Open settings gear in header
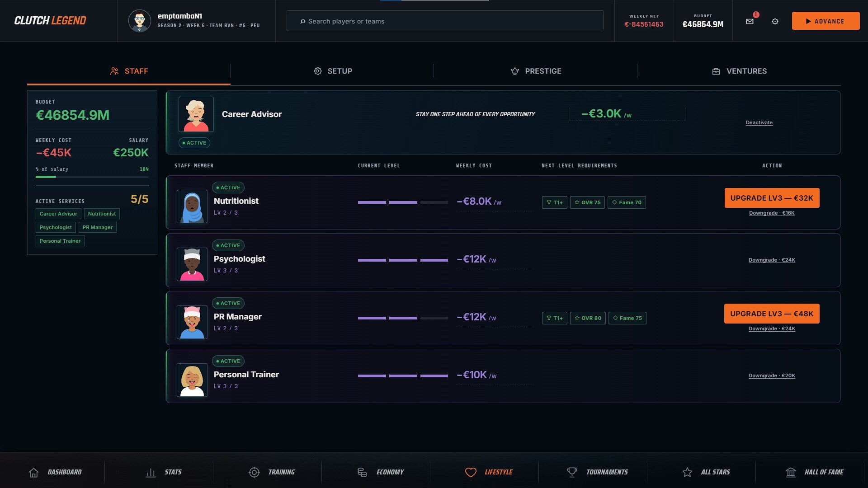 click(775, 21)
